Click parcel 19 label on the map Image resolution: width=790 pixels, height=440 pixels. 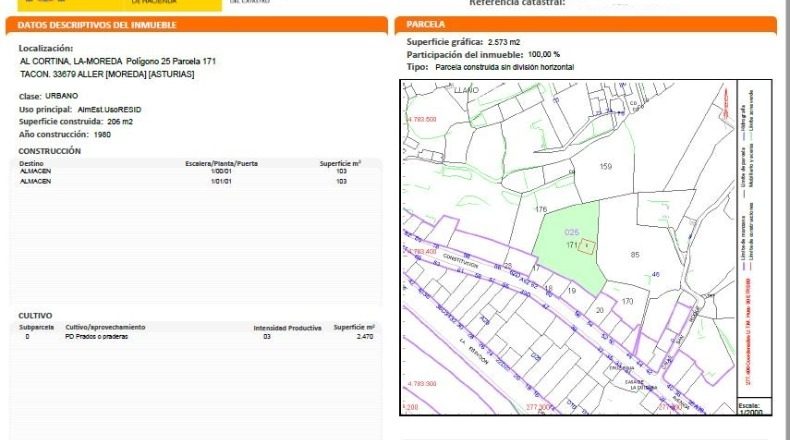click(571, 291)
